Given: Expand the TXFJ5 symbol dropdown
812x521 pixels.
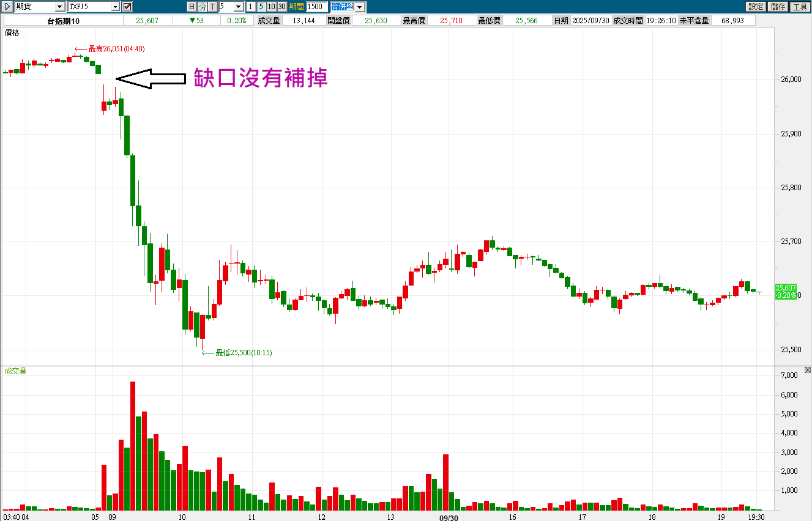Looking at the screenshot, I should (115, 7).
